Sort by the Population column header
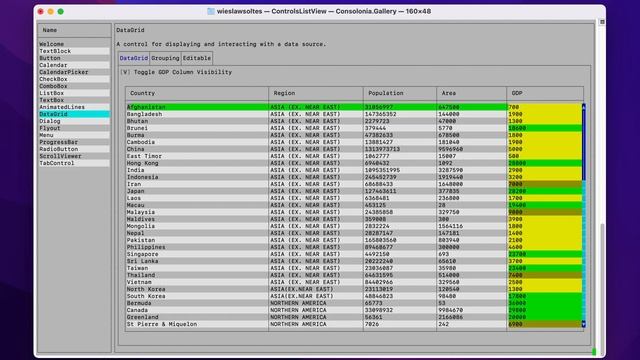 (x=400, y=93)
